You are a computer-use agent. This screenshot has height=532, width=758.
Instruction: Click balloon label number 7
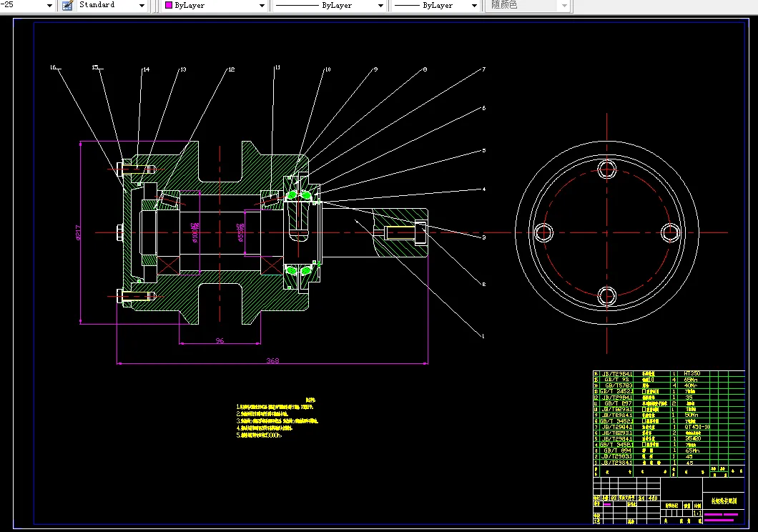click(483, 69)
